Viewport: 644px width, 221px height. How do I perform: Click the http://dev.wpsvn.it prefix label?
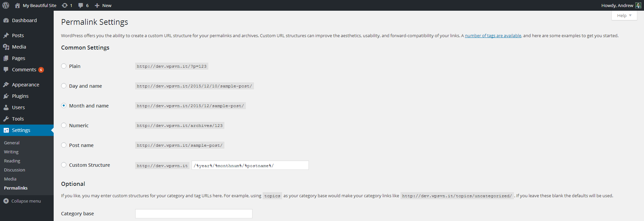pos(162,166)
